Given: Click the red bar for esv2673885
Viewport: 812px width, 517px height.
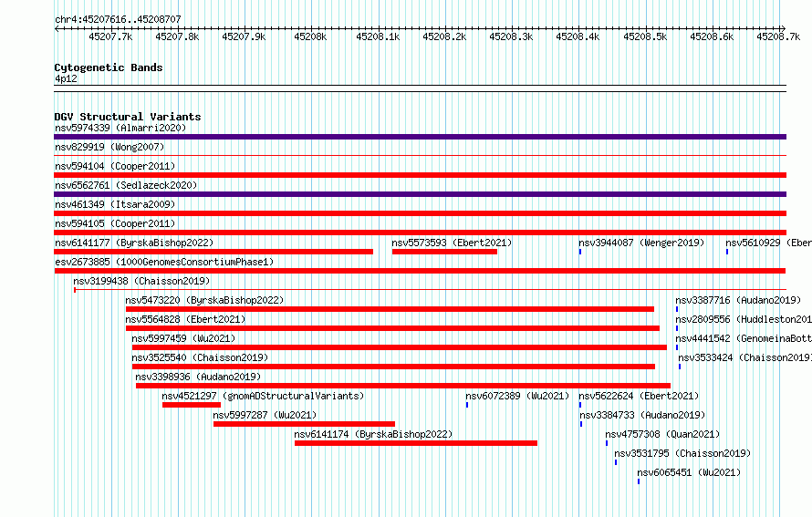Looking at the screenshot, I should pyautogui.click(x=420, y=271).
